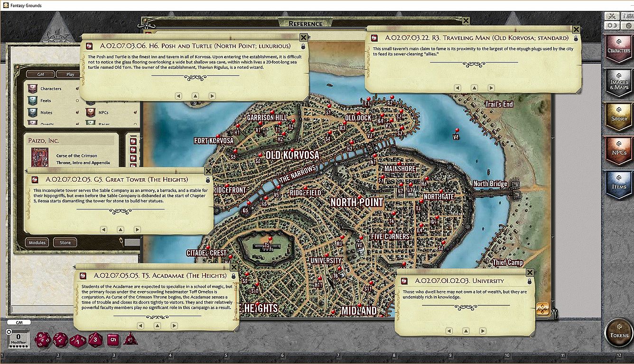This screenshot has width=634, height=364.
Task: Roll the d12 die
Action: pyautogui.click(x=60, y=339)
